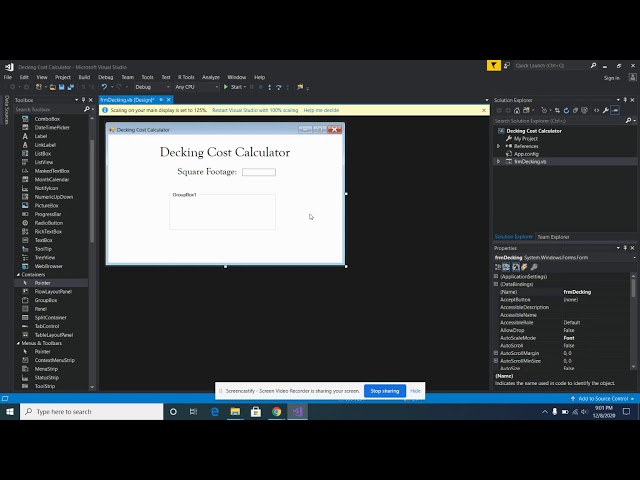Click notifications flag icon in title bar

pyautogui.click(x=494, y=65)
